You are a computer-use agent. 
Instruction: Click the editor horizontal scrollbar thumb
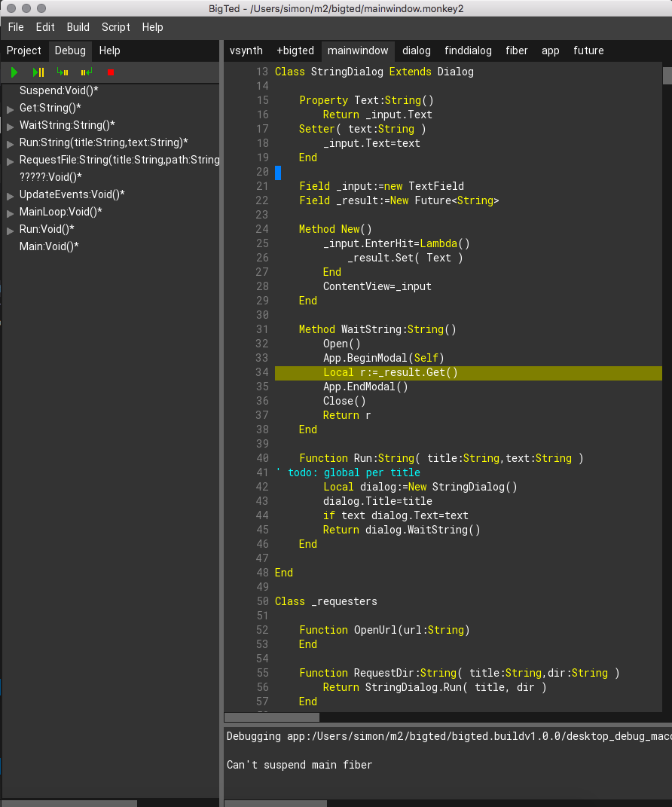[272, 717]
